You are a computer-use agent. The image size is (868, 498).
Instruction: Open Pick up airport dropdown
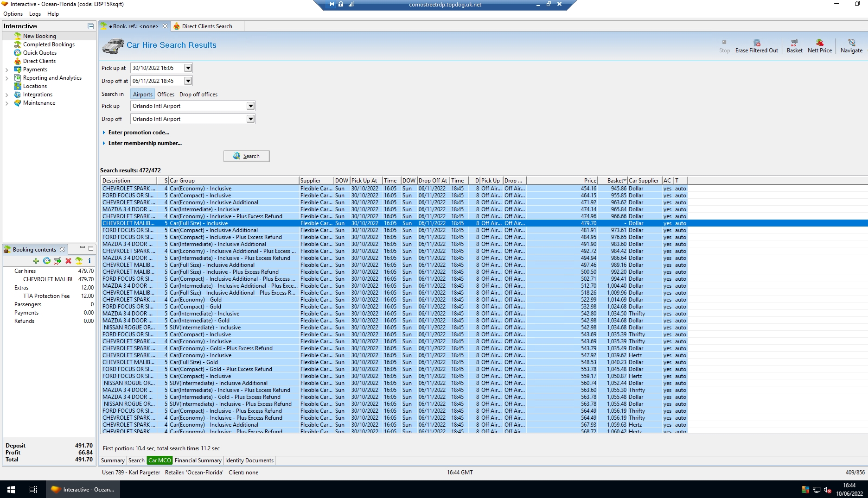click(x=250, y=106)
